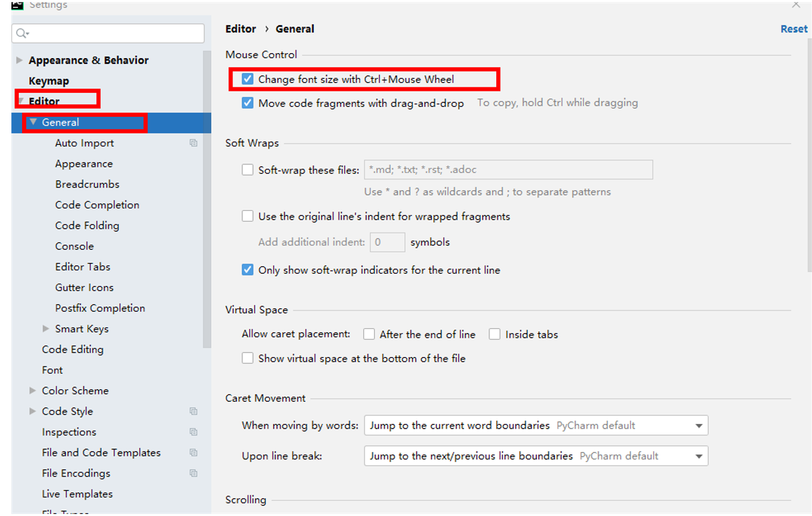Image resolution: width=812 pixels, height=516 pixels.
Task: Open the When moving by words dropdown
Action: [x=536, y=425]
